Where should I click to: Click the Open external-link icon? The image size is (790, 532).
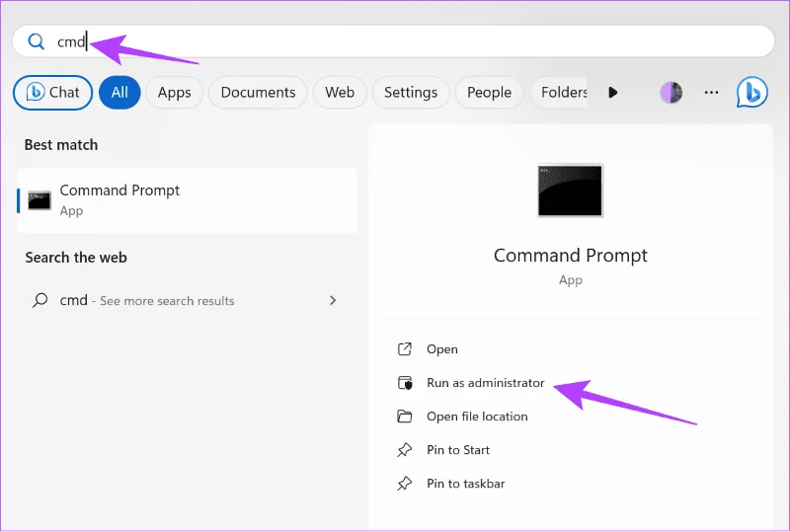[405, 349]
